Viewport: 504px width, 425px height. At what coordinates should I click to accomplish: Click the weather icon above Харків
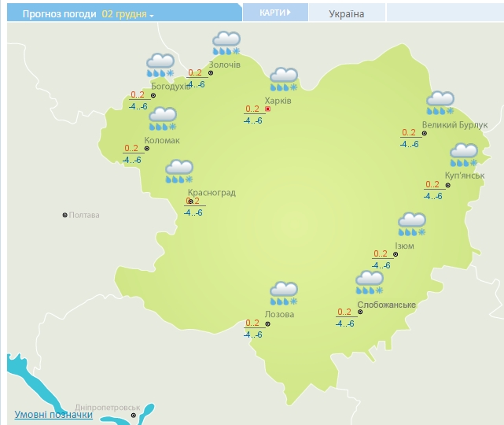[284, 79]
